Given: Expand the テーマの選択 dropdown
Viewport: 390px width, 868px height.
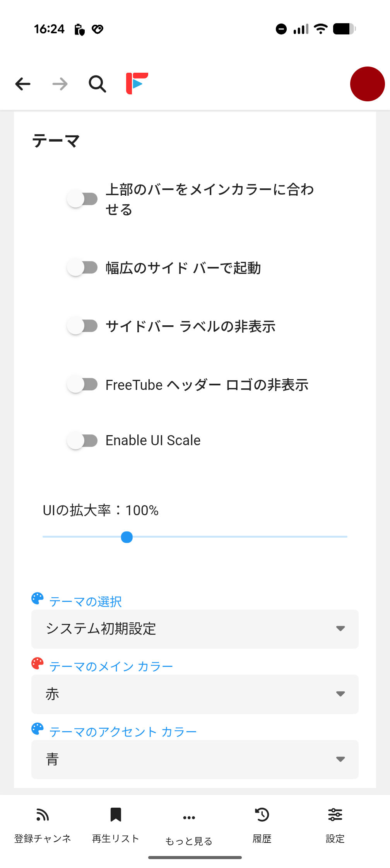Looking at the screenshot, I should (x=195, y=629).
